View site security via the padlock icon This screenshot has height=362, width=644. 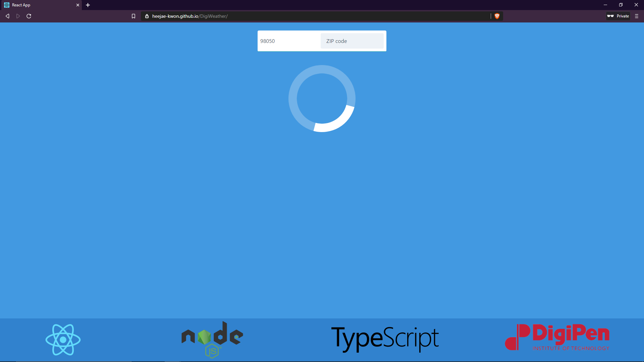pyautogui.click(x=147, y=16)
